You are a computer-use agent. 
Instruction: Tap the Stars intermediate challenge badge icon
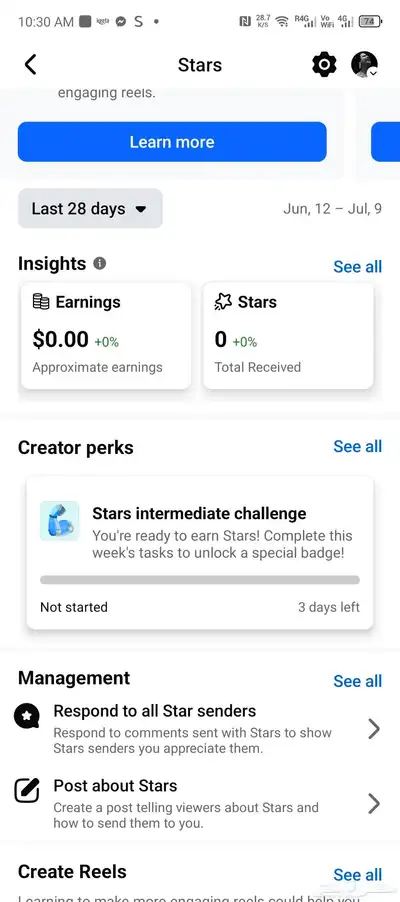tap(59, 521)
